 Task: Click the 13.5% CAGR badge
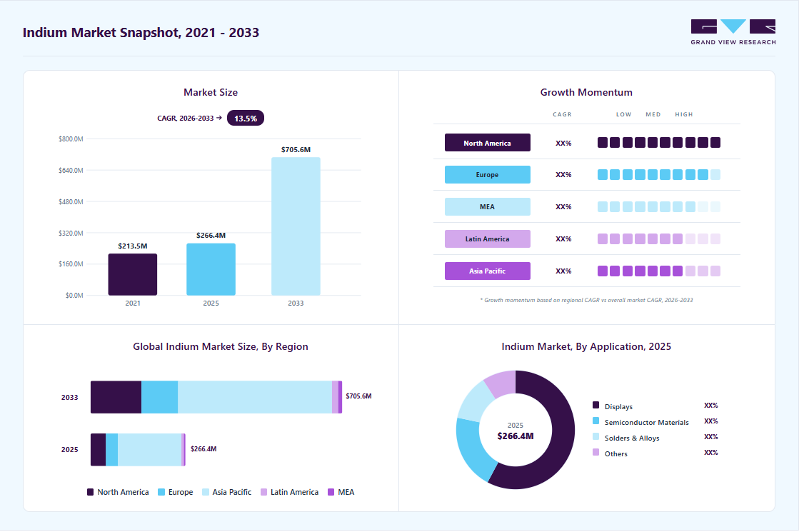(246, 119)
